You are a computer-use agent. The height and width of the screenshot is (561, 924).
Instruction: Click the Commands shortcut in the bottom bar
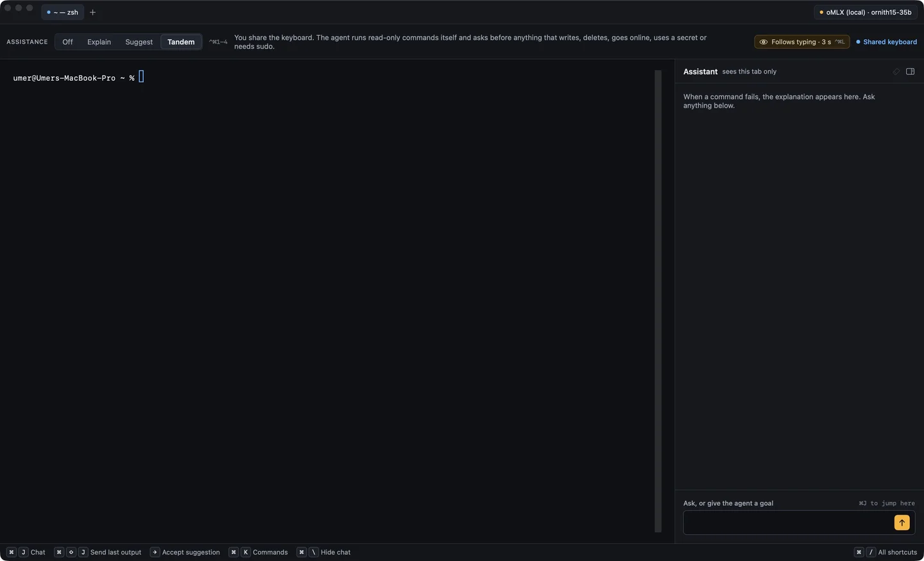coord(270,552)
